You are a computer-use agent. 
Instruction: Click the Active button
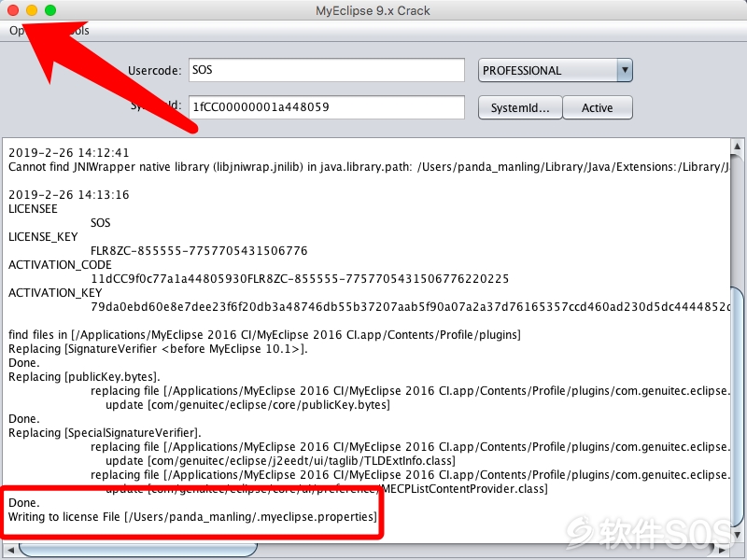(x=598, y=107)
